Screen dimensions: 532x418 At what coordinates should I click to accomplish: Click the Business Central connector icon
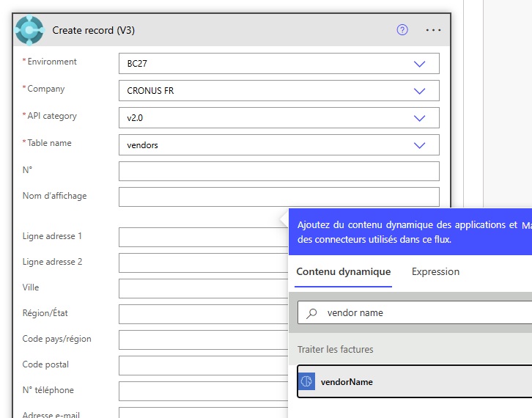tap(30, 30)
